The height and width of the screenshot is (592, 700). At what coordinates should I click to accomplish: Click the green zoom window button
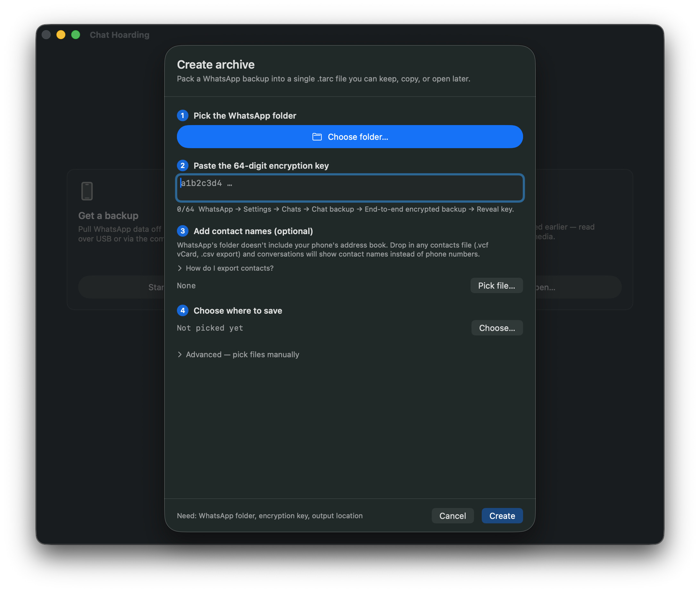(x=76, y=35)
